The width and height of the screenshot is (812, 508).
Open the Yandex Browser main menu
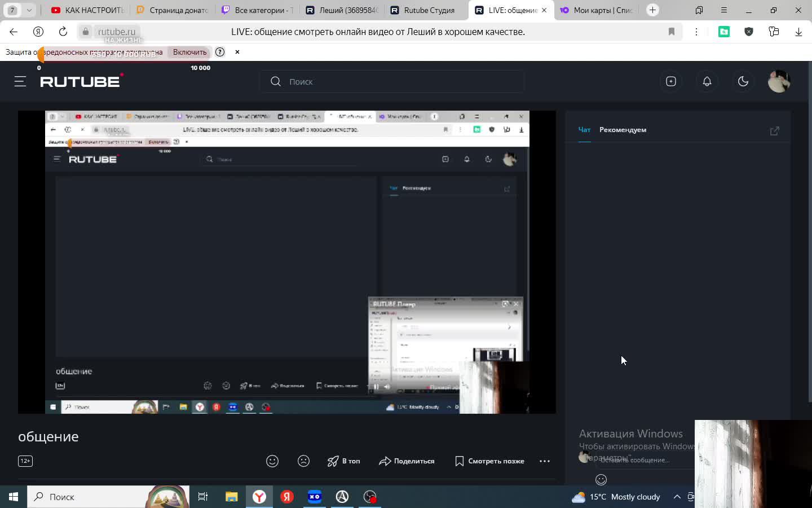[x=724, y=10]
